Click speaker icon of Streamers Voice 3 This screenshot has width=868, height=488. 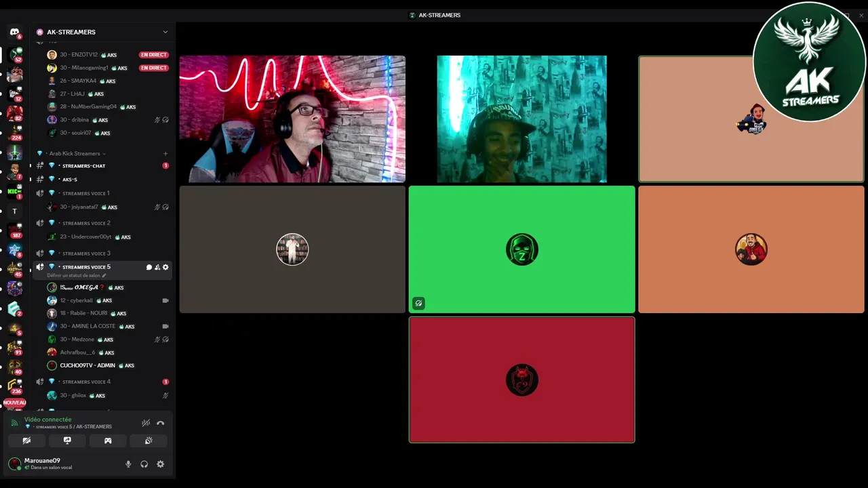40,253
